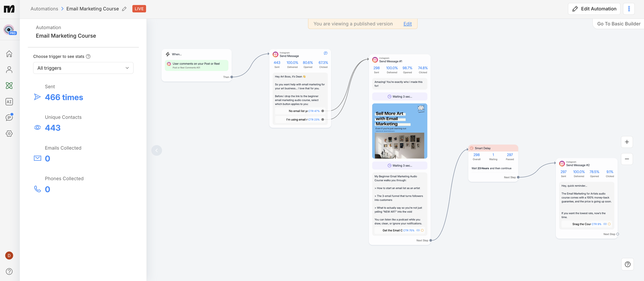Open Live Chat via the chat bubble icon
This screenshot has width=644, height=281.
tap(9, 117)
